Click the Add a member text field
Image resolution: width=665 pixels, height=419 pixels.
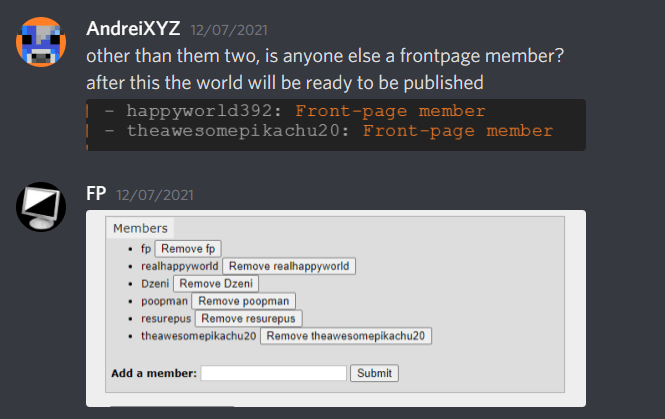(273, 373)
